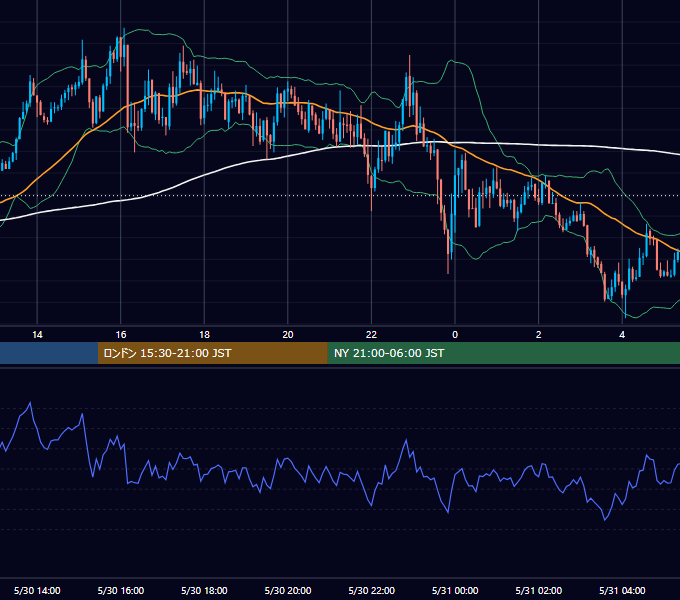Viewport: 680px width, 600px height.
Task: Click the 18 hour axis label
Action: tap(204, 335)
